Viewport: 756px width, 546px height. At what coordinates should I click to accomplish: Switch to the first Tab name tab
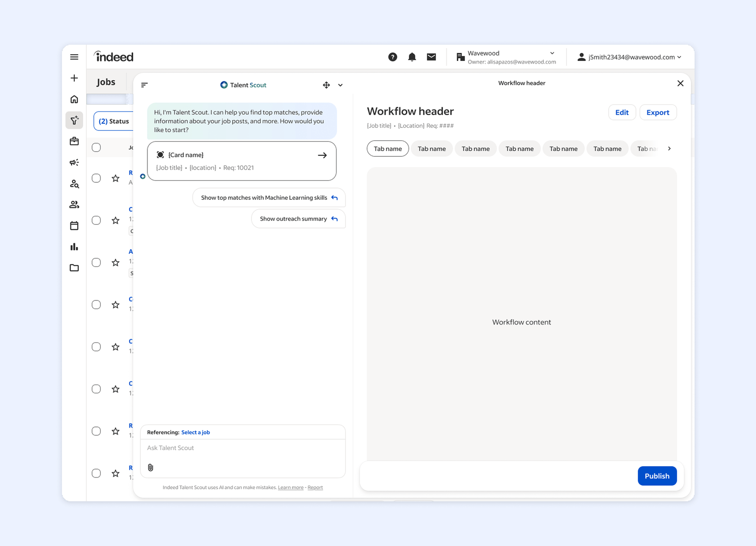[387, 148]
